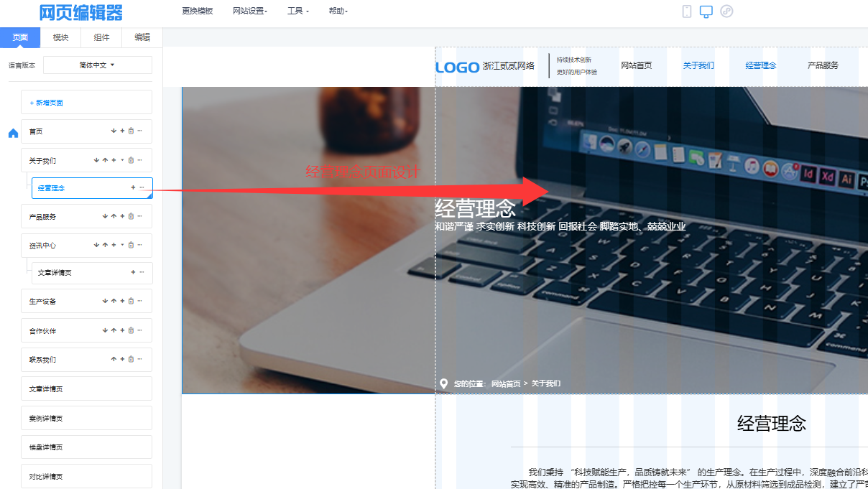
Task: Open more options for 经营理念 item
Action: [142, 187]
